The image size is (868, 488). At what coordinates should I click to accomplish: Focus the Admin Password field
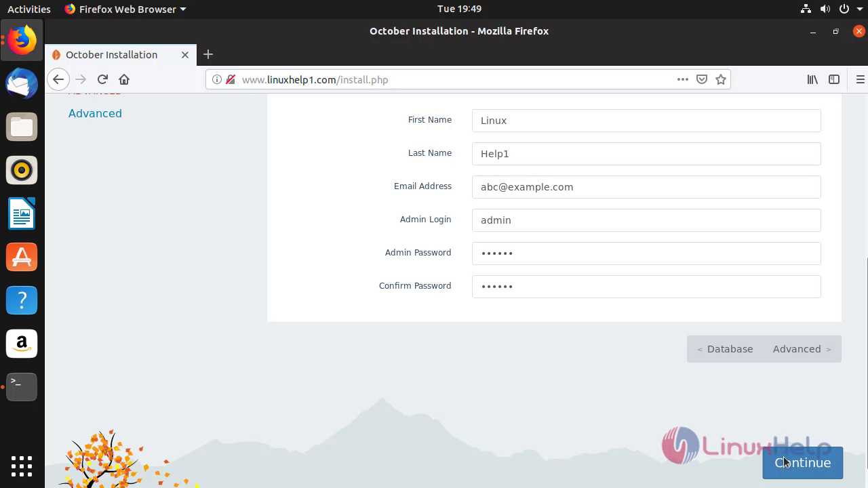(x=646, y=253)
